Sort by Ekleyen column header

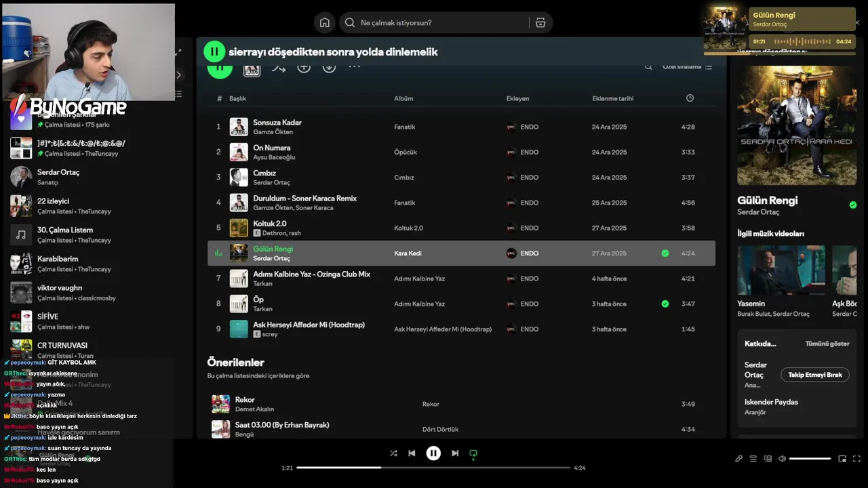(x=517, y=98)
